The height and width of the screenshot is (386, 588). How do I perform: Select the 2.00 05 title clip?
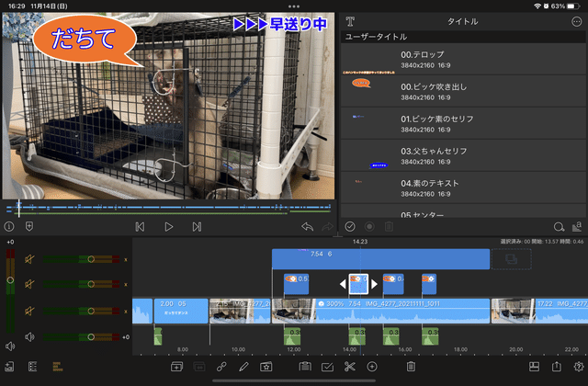[181, 311]
